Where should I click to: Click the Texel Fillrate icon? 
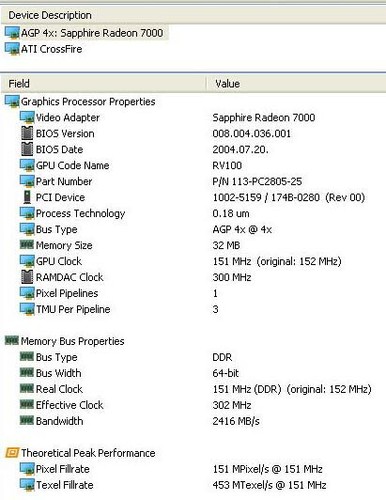[x=27, y=485]
